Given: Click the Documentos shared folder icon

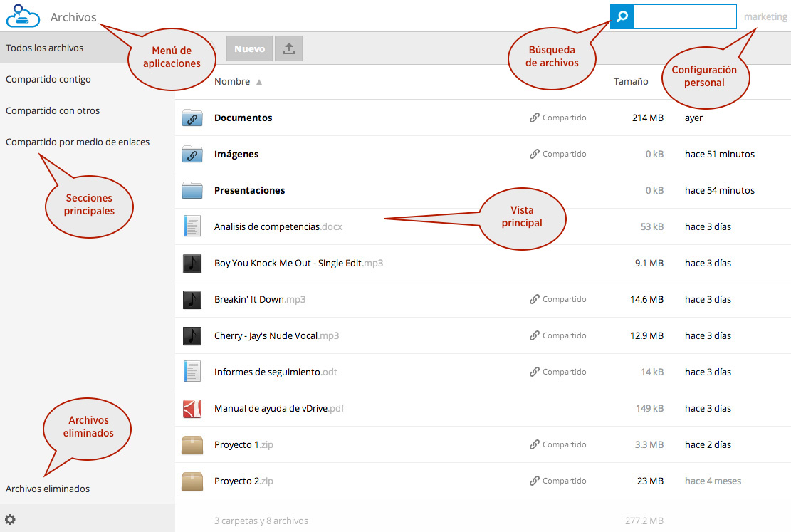Looking at the screenshot, I should [x=192, y=118].
